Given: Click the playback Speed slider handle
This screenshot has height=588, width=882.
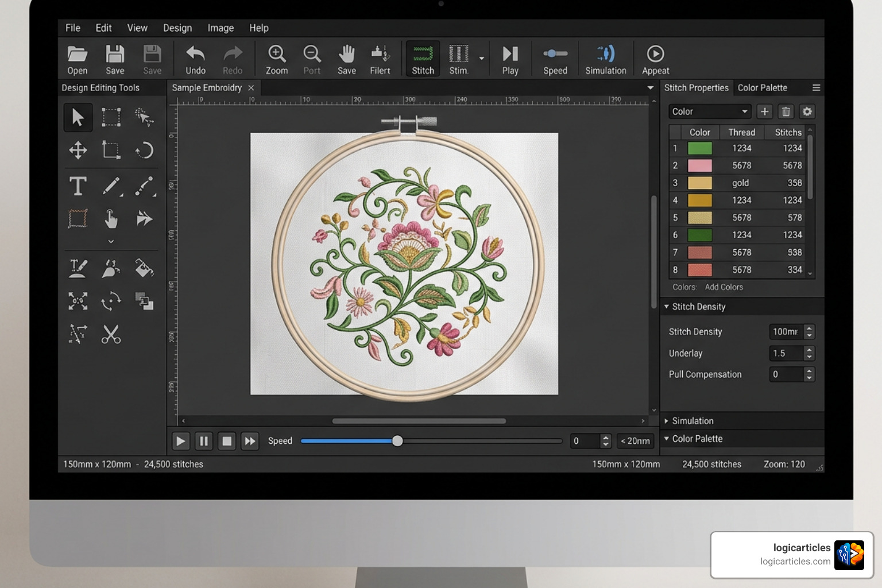Looking at the screenshot, I should [397, 441].
